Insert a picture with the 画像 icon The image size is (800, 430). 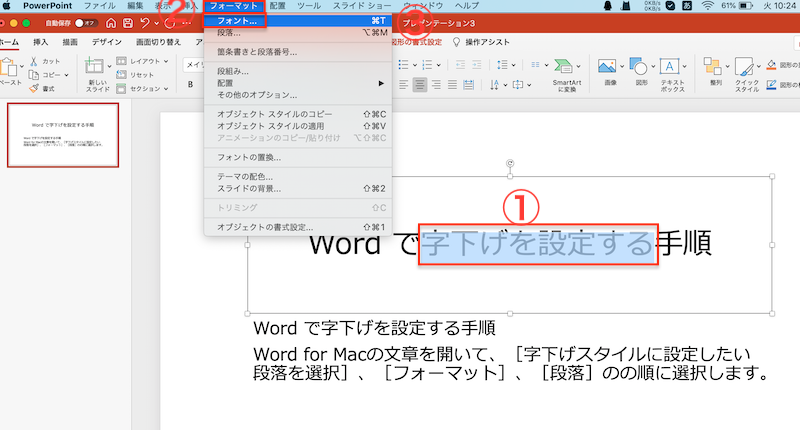(607, 67)
